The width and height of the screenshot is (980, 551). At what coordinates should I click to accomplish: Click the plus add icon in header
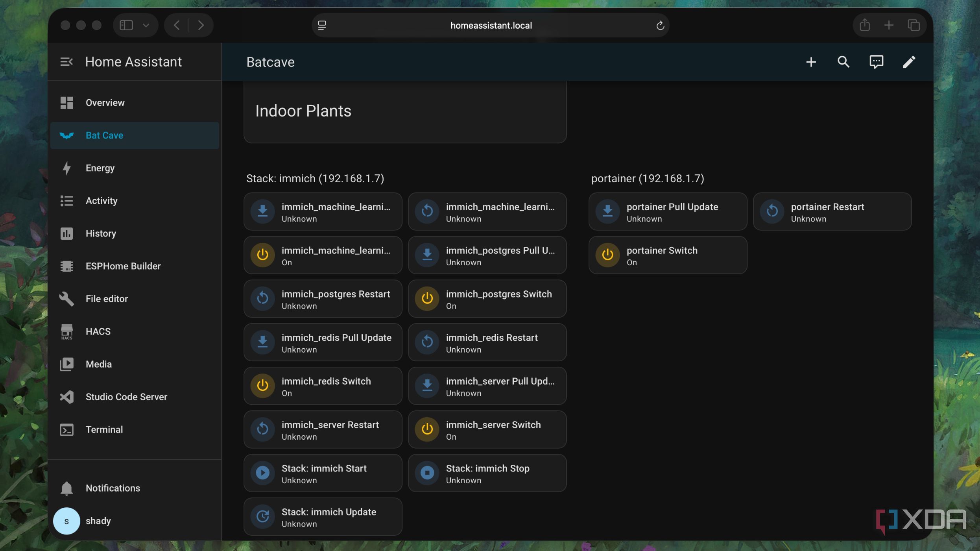pyautogui.click(x=811, y=62)
